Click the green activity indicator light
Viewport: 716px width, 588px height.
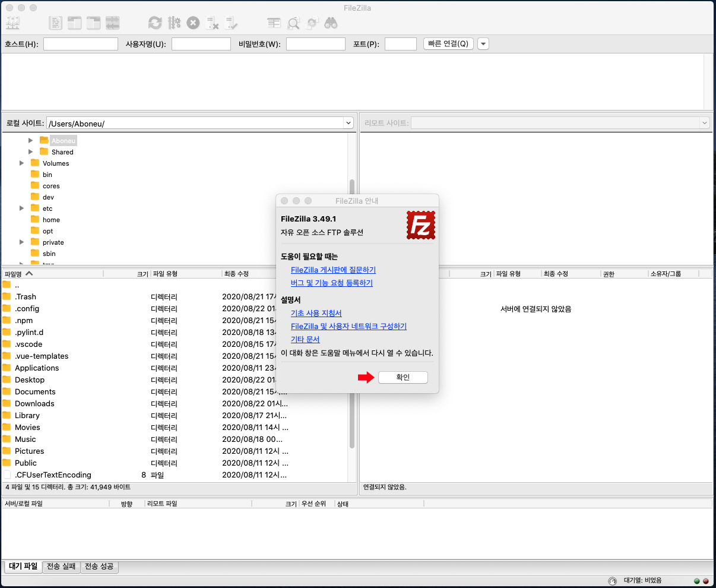click(697, 581)
